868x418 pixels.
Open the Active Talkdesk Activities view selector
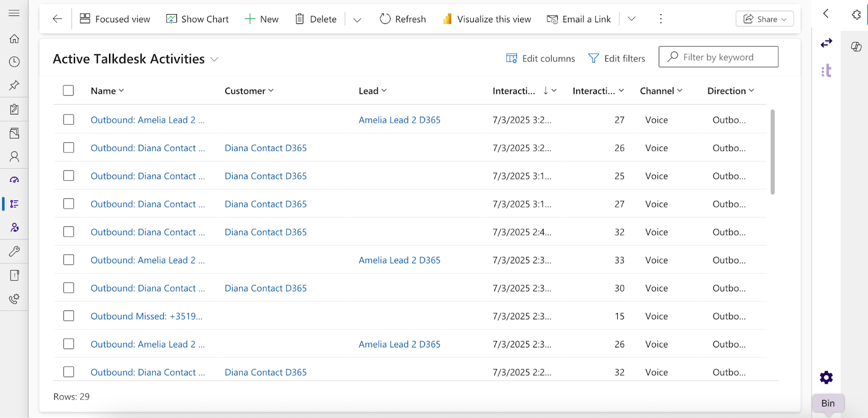coord(136,59)
